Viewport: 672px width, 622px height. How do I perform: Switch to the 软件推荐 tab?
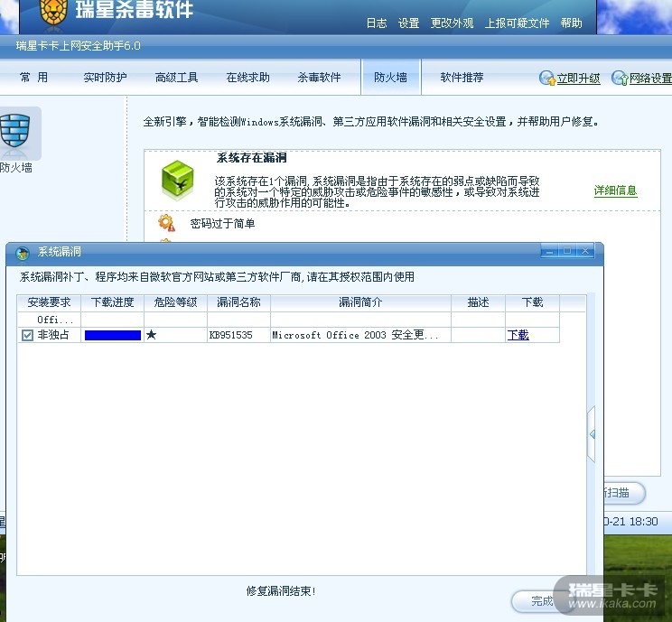pos(462,78)
